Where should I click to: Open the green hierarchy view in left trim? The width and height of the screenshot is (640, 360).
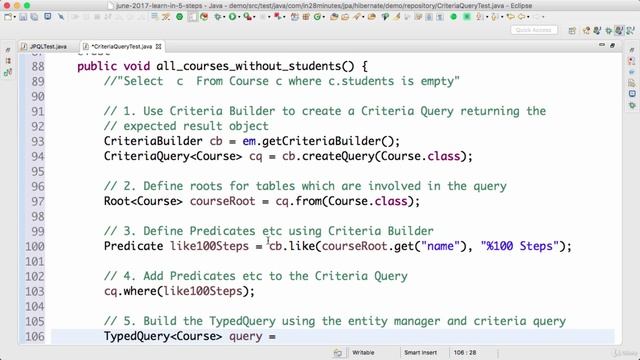(x=8, y=73)
